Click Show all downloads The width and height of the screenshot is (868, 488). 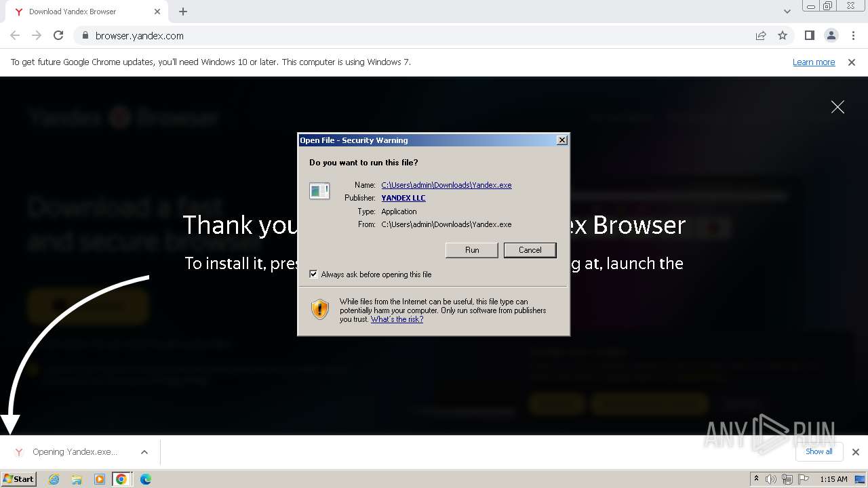click(818, 452)
